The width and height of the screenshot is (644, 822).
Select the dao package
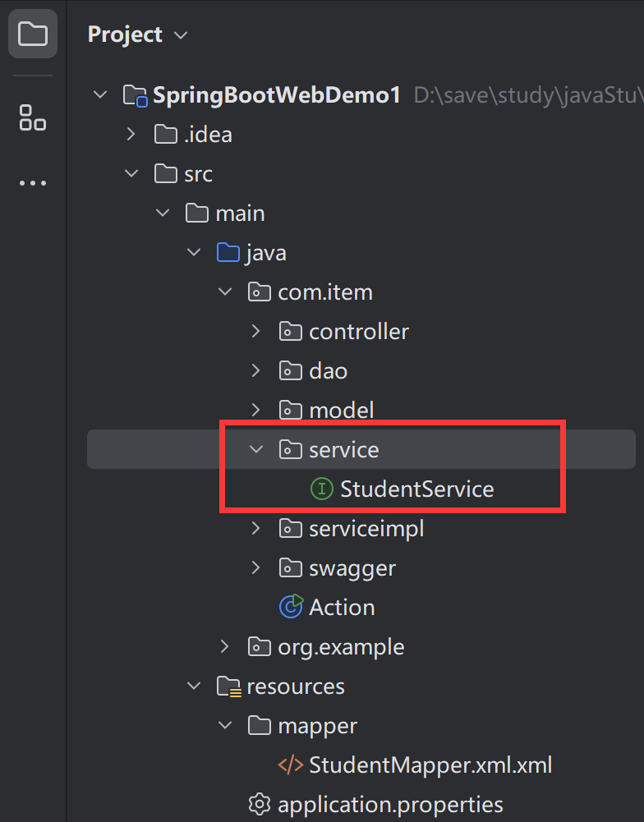328,371
